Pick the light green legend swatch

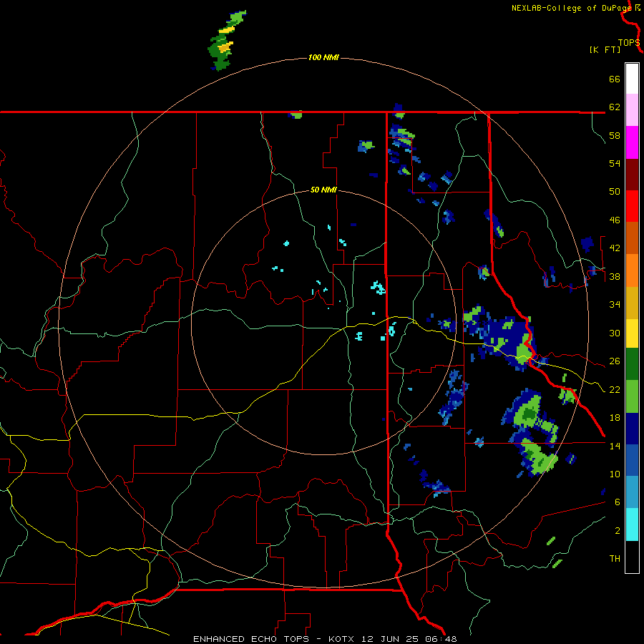pos(632,396)
